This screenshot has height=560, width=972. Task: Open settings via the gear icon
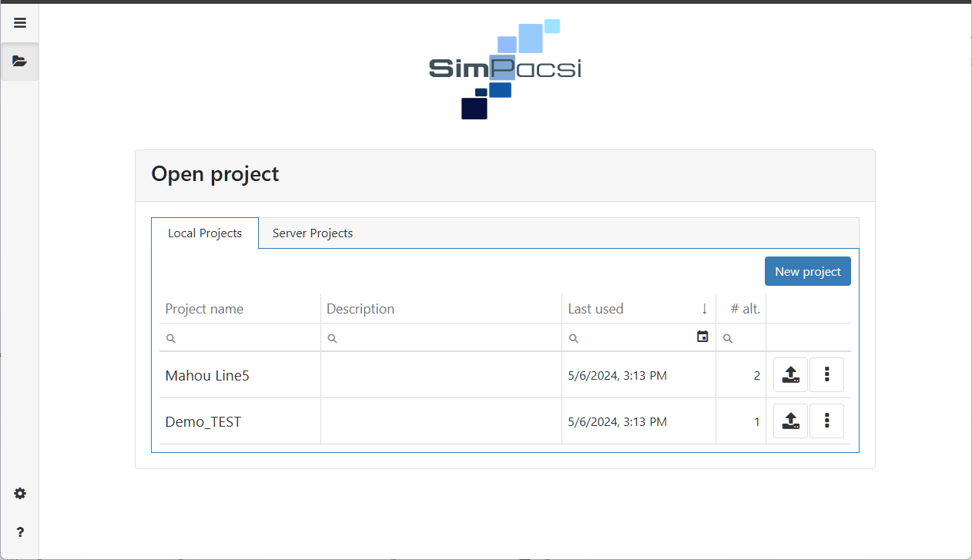click(x=20, y=494)
